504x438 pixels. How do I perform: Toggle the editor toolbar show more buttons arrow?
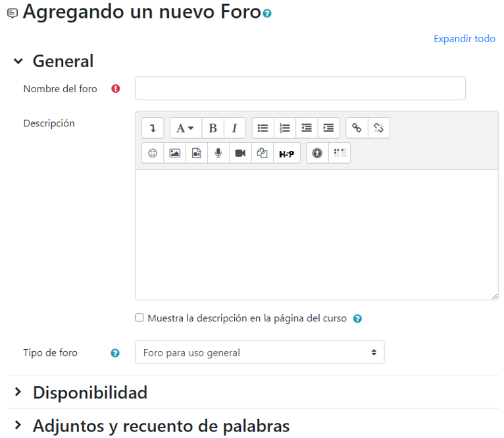point(153,128)
